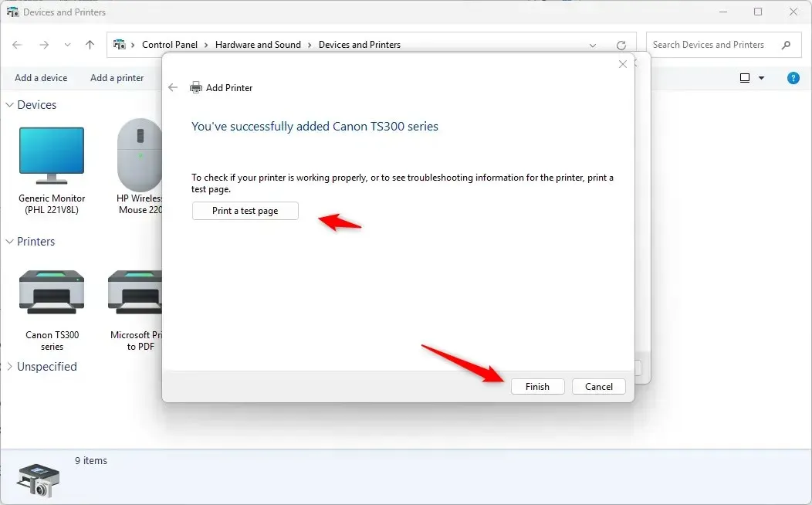Open address bar history dropdown

click(x=593, y=45)
